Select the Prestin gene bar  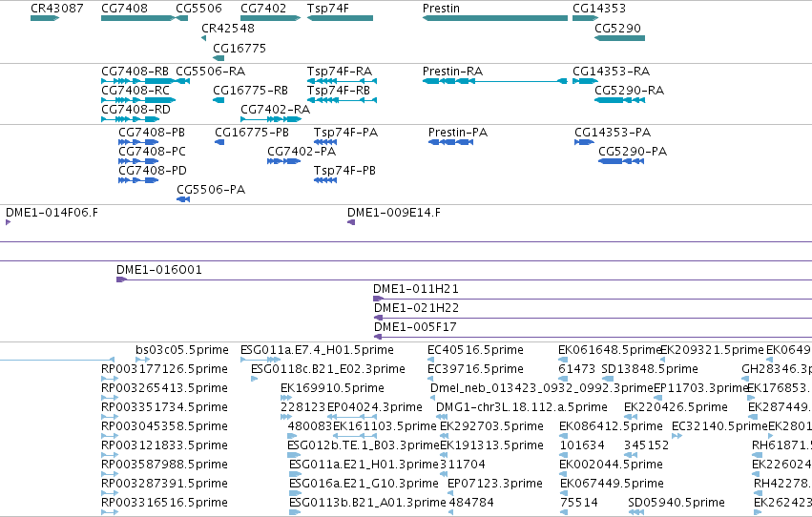(495, 18)
